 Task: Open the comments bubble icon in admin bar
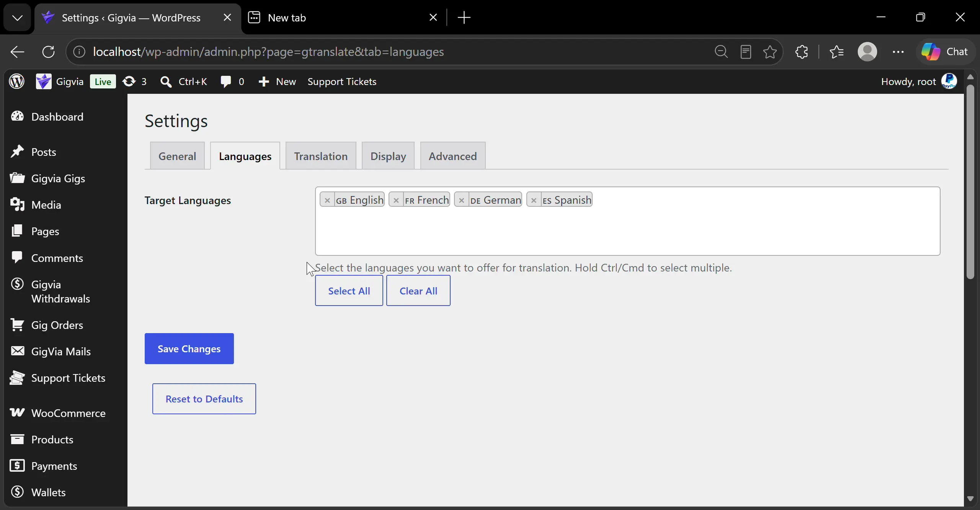point(226,82)
